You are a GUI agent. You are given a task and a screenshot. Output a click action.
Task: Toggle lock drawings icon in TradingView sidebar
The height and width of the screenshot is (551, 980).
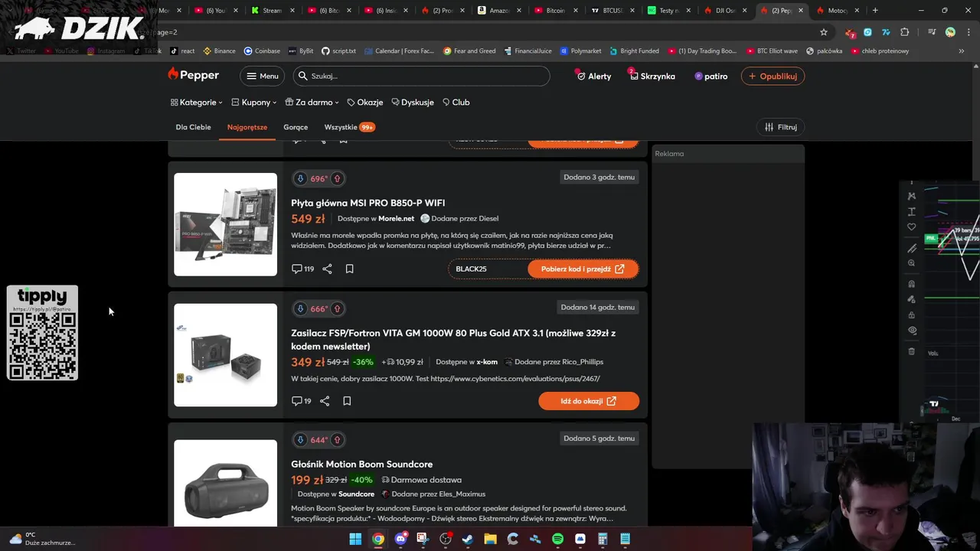point(911,315)
